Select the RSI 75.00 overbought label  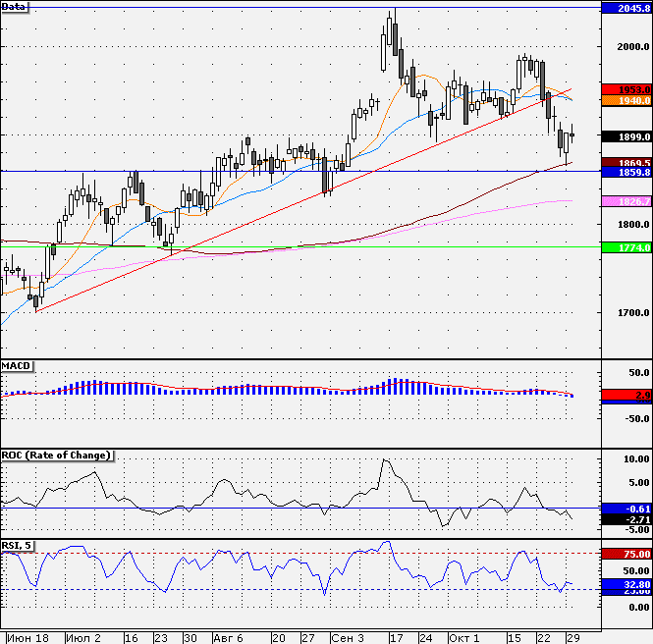[x=626, y=554]
